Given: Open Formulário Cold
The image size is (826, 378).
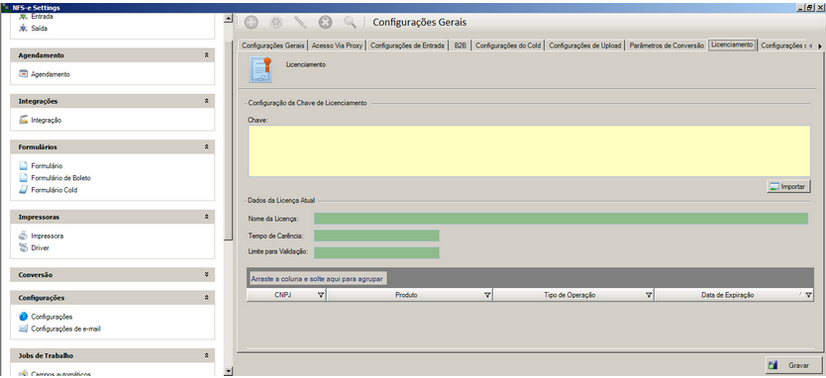Looking at the screenshot, I should (x=48, y=190).
